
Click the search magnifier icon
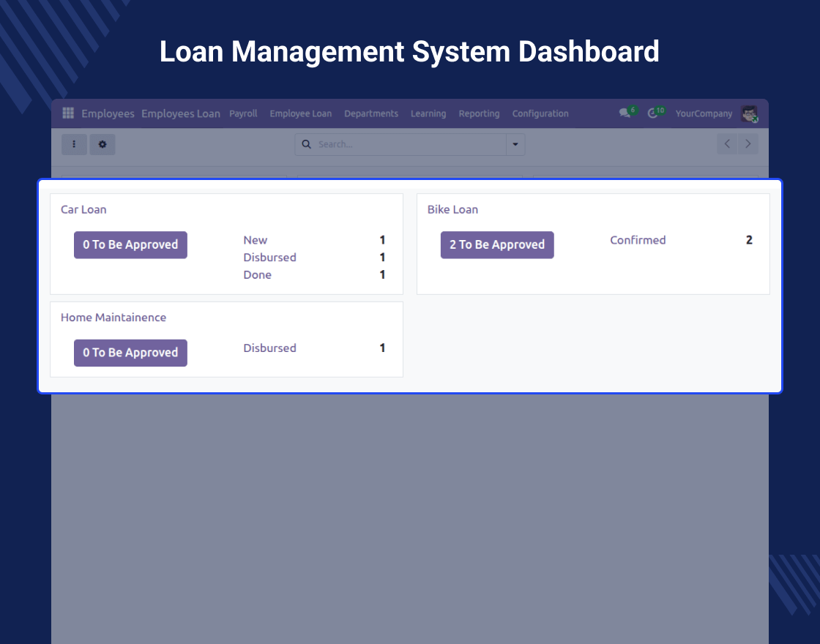click(x=307, y=144)
